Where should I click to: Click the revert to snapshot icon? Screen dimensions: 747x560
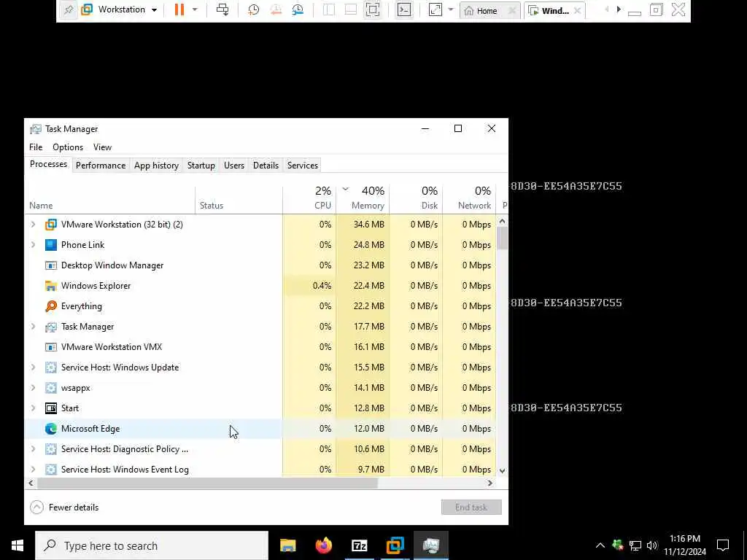(x=276, y=9)
